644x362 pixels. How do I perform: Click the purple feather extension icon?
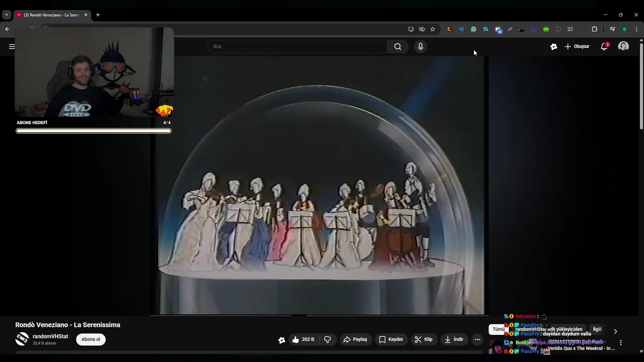510,29
